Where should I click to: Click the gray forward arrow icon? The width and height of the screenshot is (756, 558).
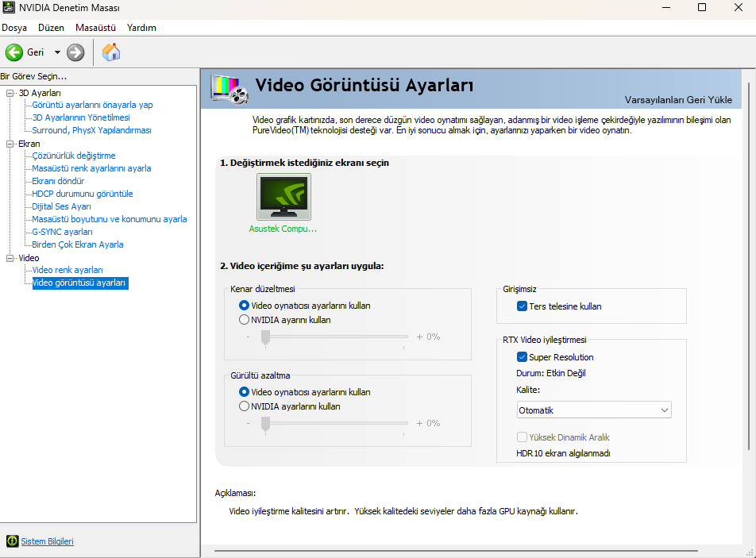75,52
